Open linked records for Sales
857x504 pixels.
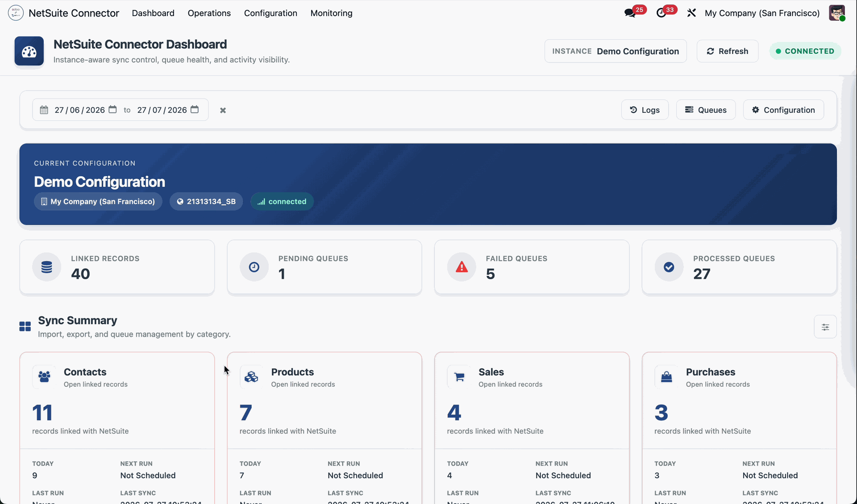(x=510, y=384)
